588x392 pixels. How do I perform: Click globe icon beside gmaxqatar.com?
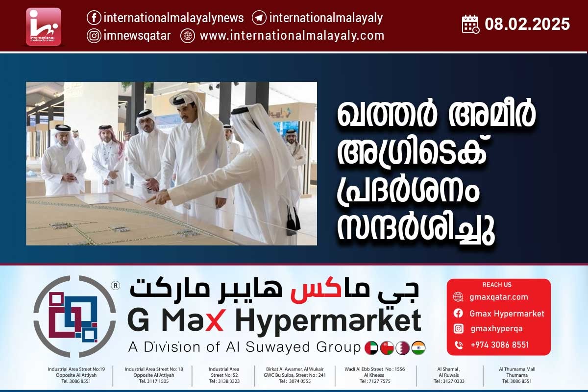click(x=458, y=297)
